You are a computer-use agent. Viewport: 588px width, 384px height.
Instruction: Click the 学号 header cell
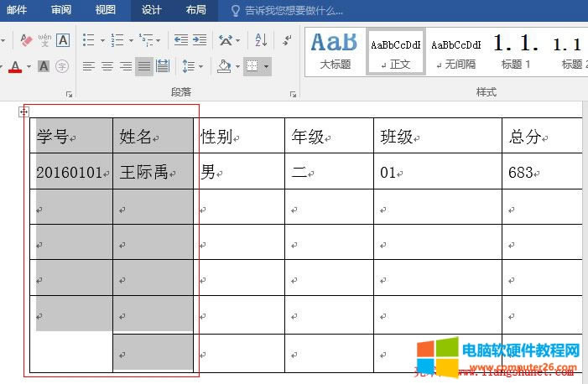71,135
